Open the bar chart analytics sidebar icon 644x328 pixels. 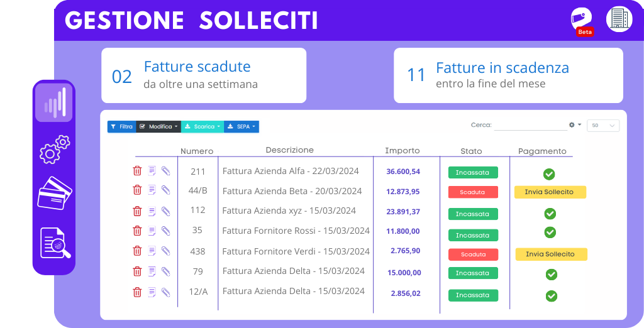tap(54, 102)
